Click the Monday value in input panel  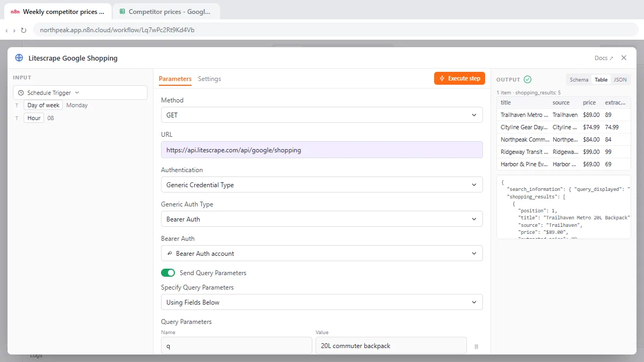[77, 105]
